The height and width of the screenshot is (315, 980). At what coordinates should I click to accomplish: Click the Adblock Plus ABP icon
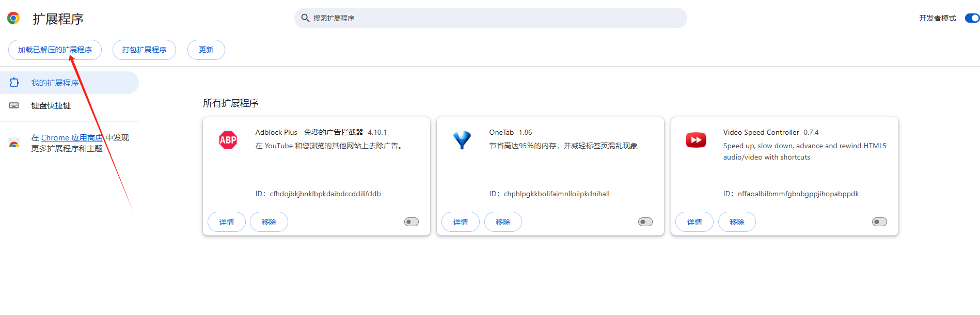[x=228, y=140]
